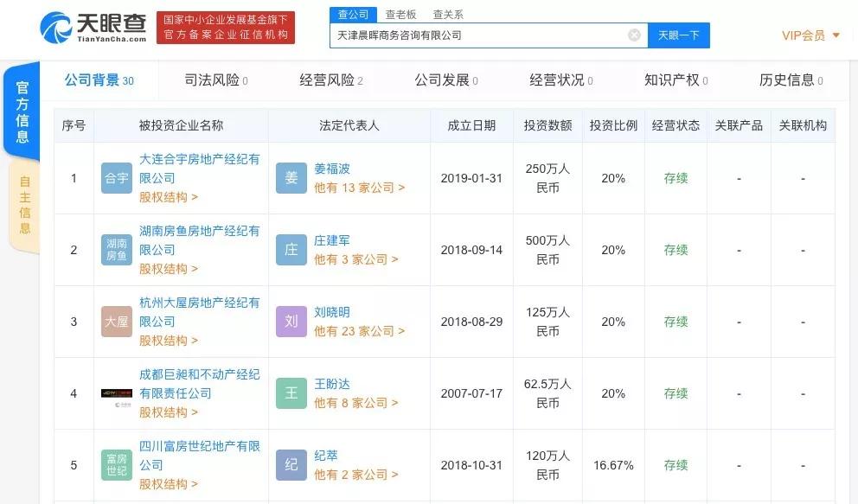
Task: Select the 官方信息 side tab
Action: pos(22,112)
